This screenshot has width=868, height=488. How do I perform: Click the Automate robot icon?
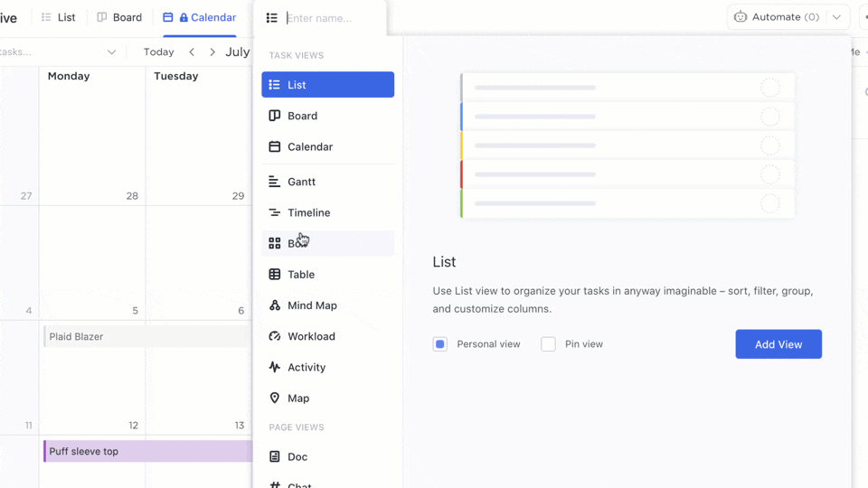[741, 17]
